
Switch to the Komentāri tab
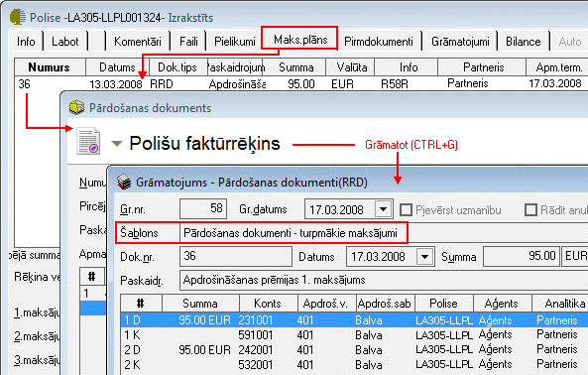138,42
